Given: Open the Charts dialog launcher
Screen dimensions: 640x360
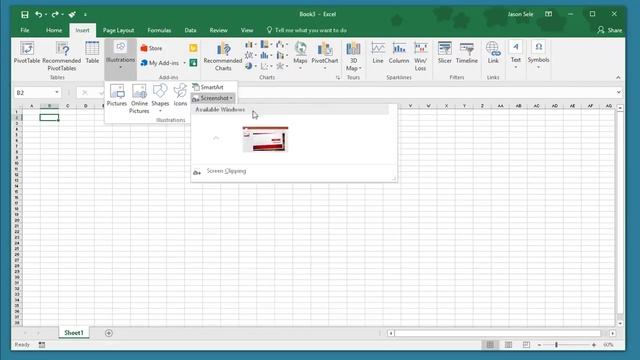Looking at the screenshot, I should click(x=338, y=78).
